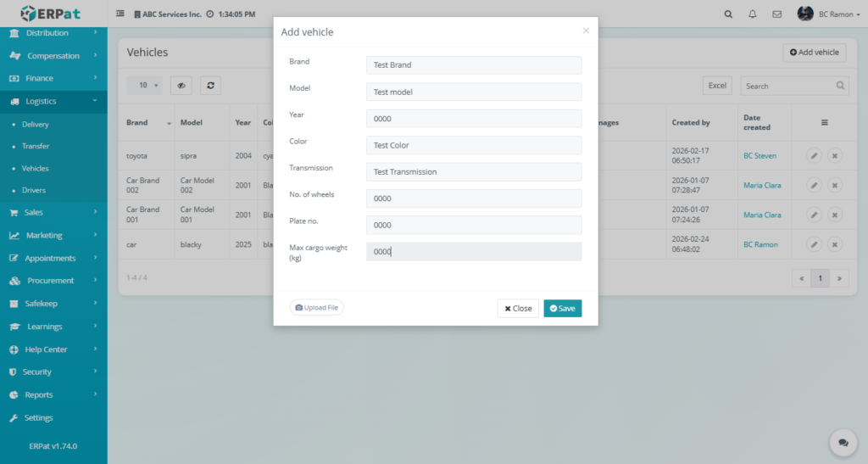This screenshot has width=868, height=464.
Task: Delete the car blacky row
Action: coord(835,244)
